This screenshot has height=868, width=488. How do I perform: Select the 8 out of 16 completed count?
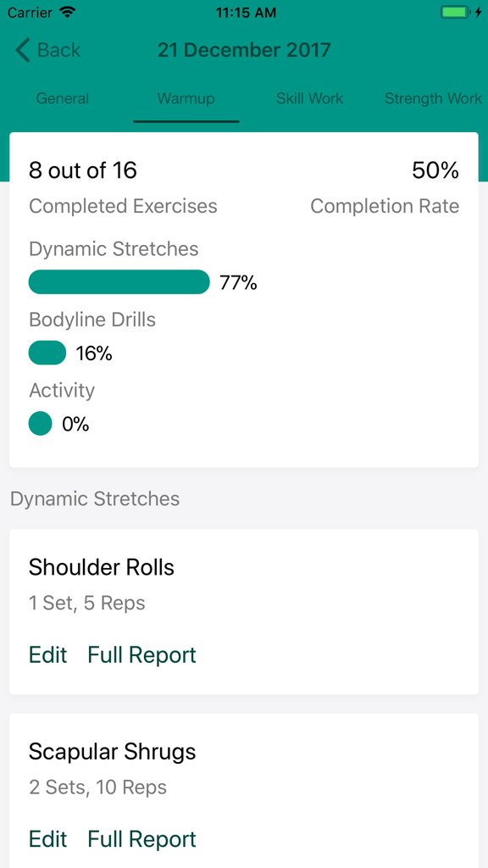pos(82,170)
